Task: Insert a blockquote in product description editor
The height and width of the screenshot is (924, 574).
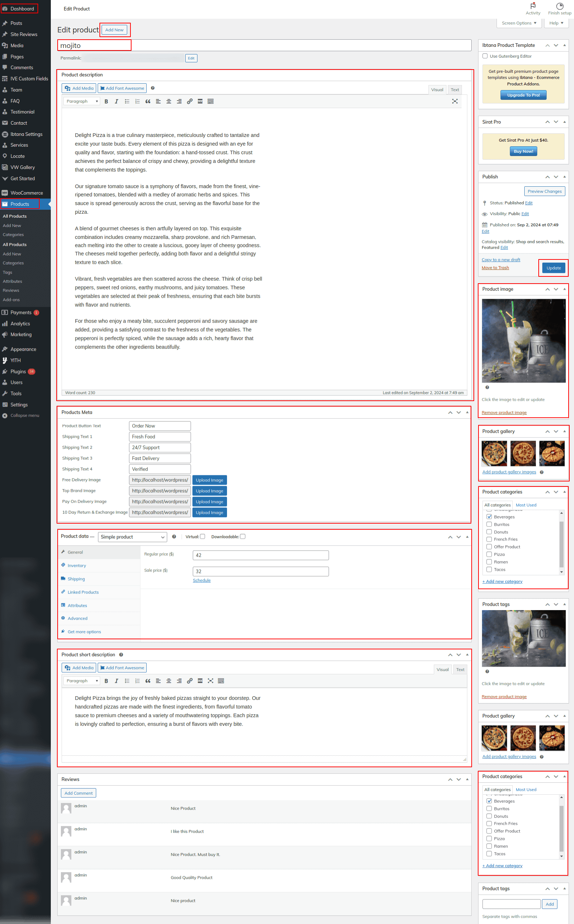Action: click(x=148, y=101)
